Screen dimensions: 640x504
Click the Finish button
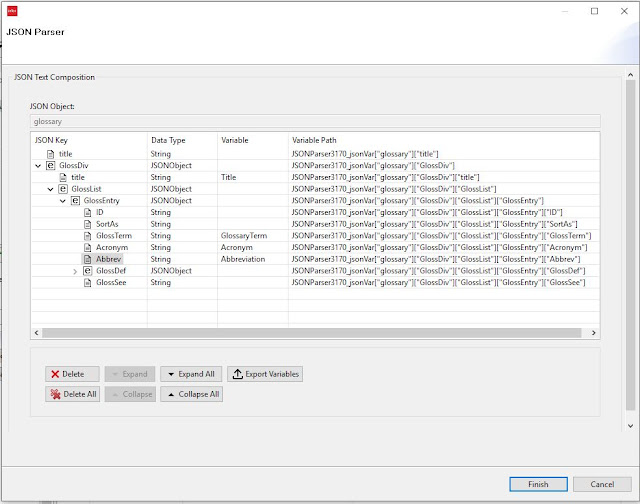tap(537, 484)
